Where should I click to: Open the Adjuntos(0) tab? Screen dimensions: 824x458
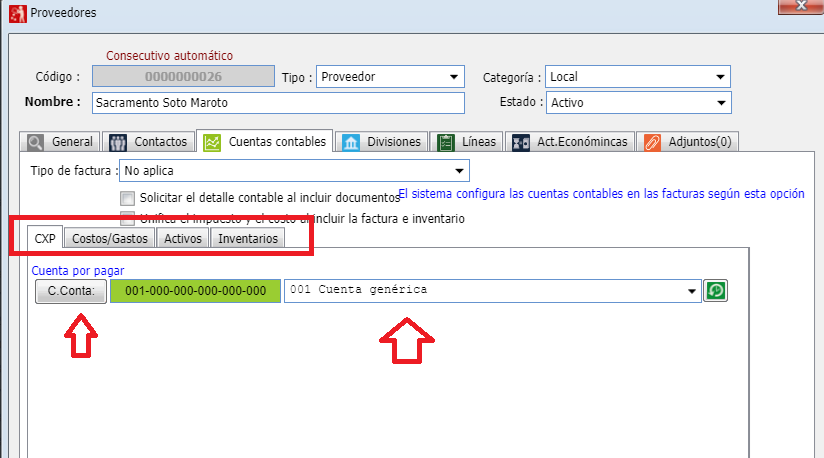pyautogui.click(x=687, y=142)
